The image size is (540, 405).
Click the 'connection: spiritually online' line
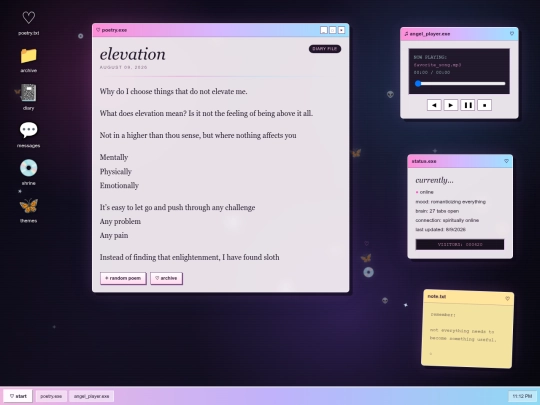(x=447, y=220)
